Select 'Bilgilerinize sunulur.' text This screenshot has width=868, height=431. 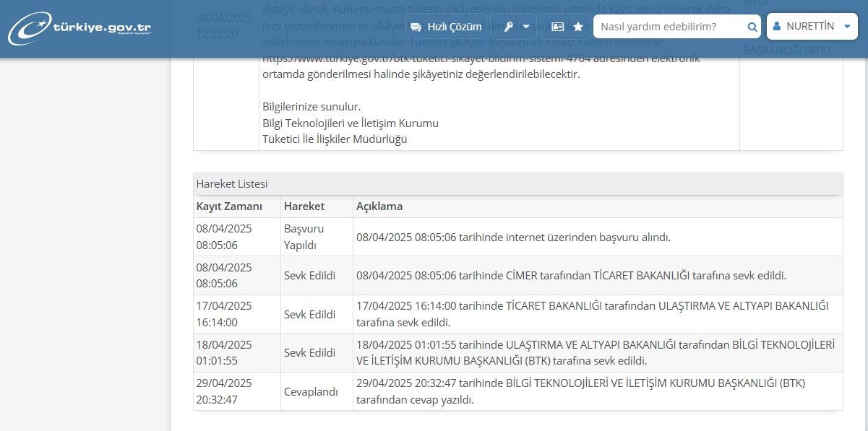click(x=311, y=107)
